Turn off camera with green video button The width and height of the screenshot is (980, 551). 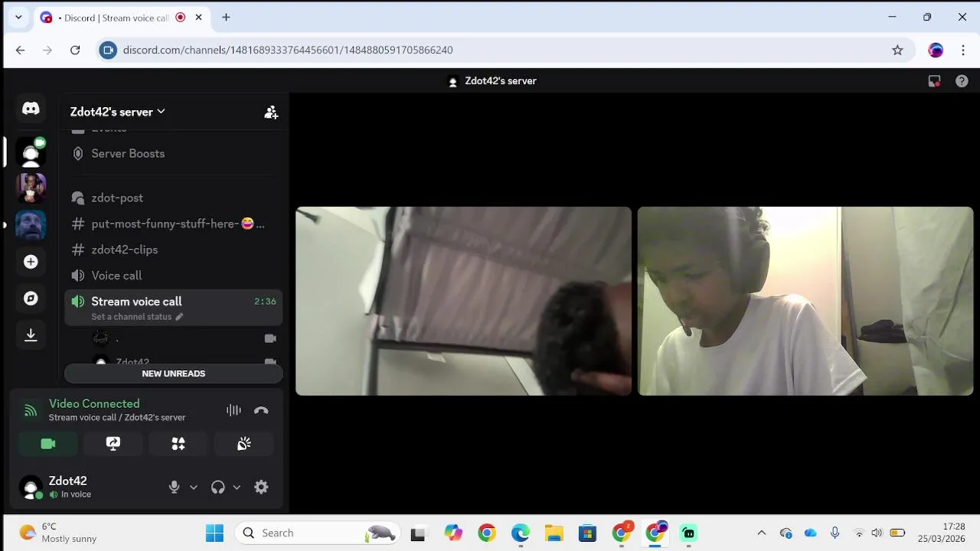[x=48, y=444]
